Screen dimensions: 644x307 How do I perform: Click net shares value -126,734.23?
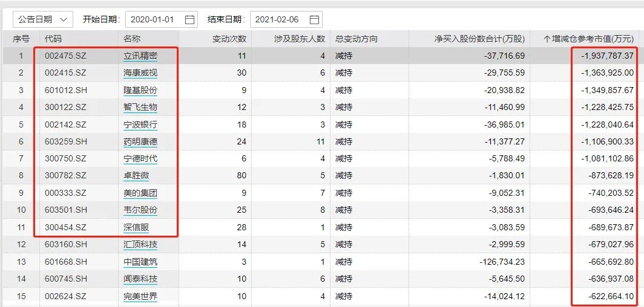click(502, 262)
